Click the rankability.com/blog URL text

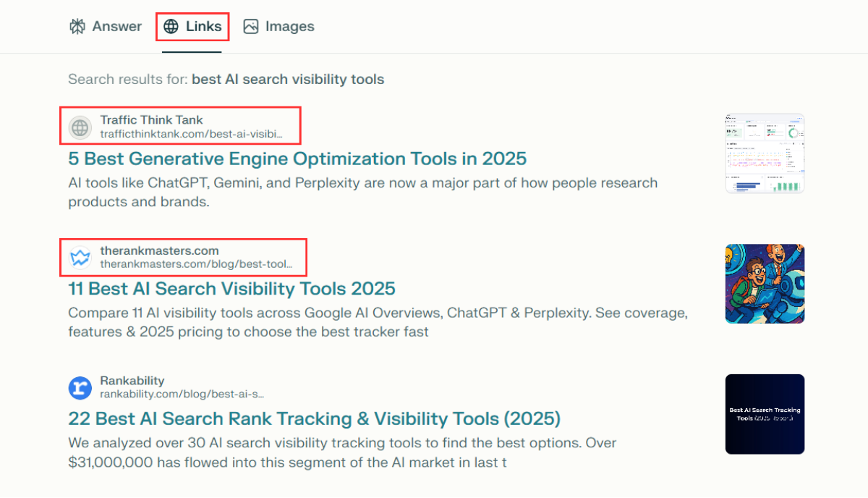(182, 394)
